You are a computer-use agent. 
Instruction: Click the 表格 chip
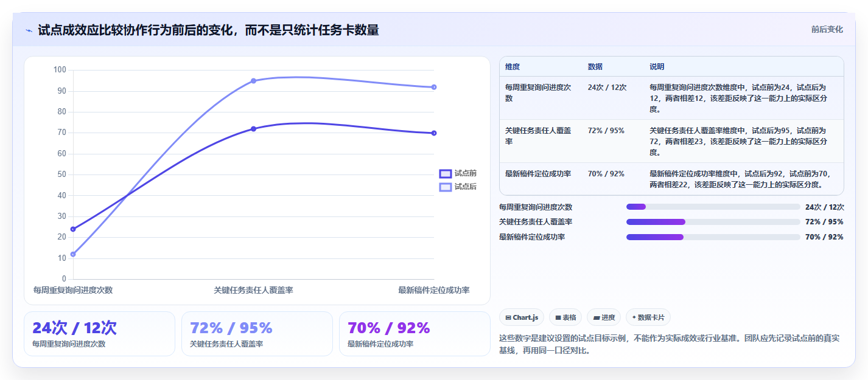[565, 317]
